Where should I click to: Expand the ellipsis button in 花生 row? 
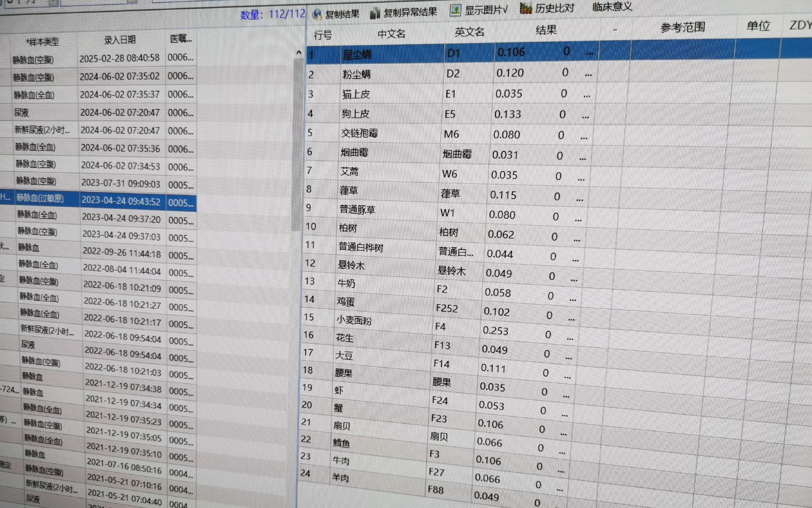(569, 339)
